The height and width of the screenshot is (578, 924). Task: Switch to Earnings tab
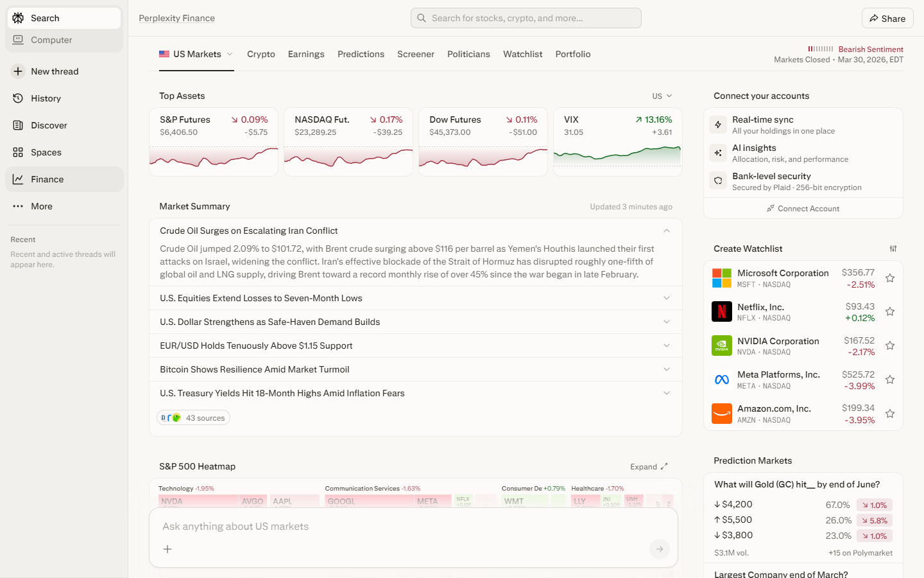[x=306, y=54]
